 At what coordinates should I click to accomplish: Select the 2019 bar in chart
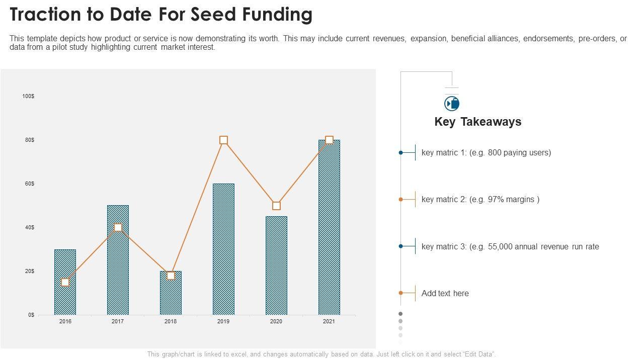(x=223, y=251)
